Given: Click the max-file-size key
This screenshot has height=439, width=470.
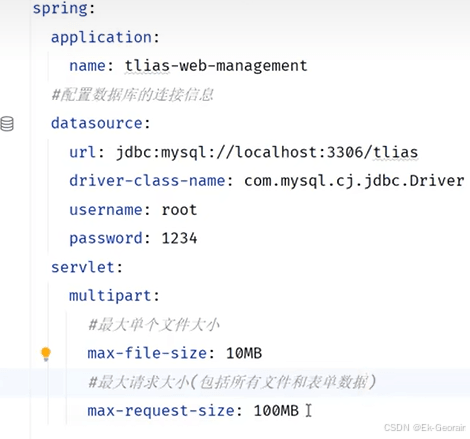Looking at the screenshot, I should [x=147, y=353].
